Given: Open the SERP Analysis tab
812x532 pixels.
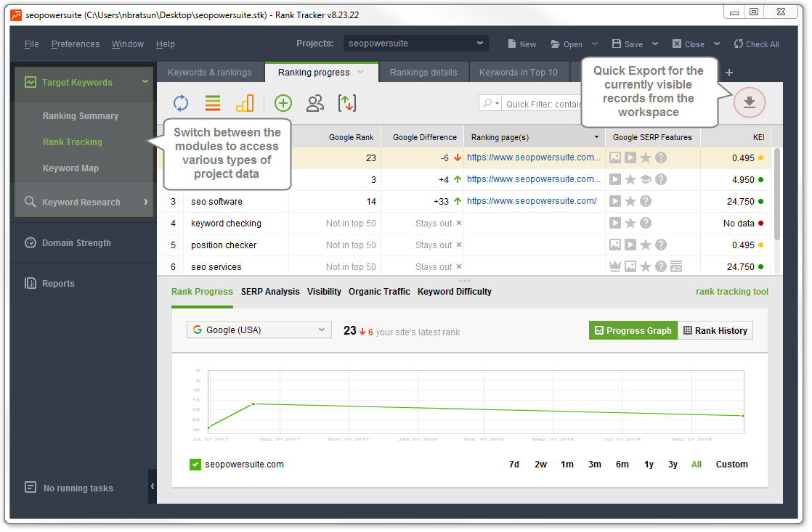Looking at the screenshot, I should pyautogui.click(x=270, y=291).
